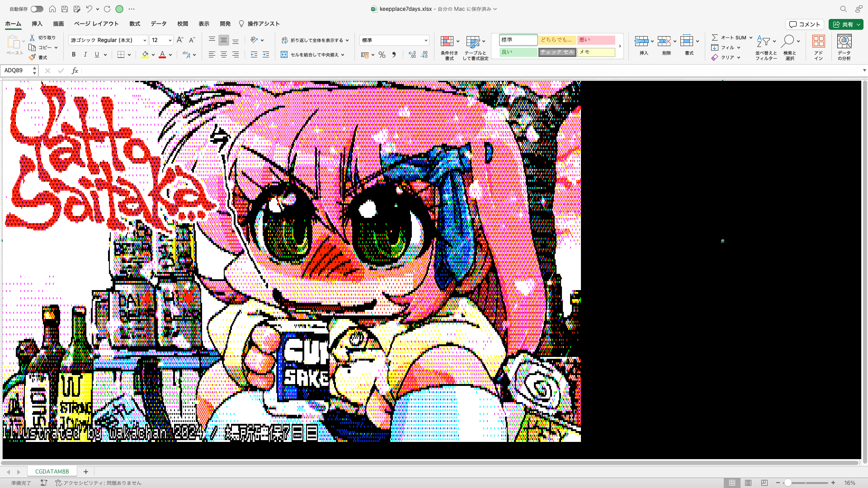
Task: Click the 挿入 cells icon
Action: tap(641, 41)
